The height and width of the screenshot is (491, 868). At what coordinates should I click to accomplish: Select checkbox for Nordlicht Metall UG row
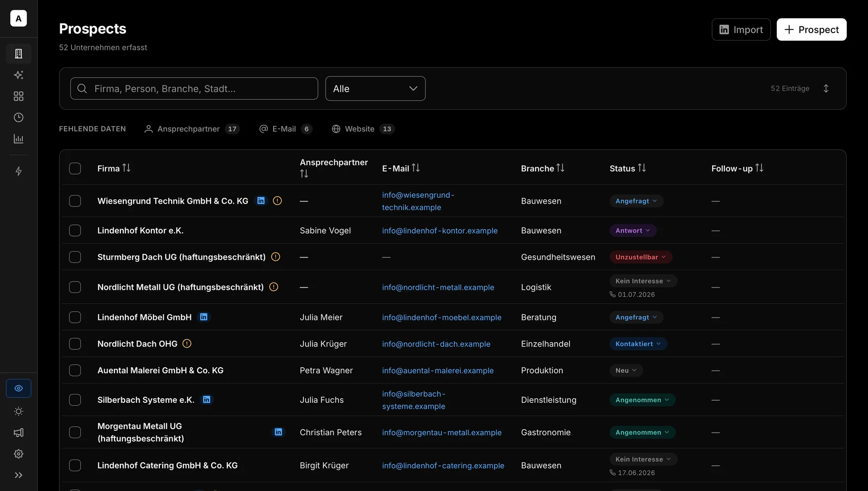75,287
